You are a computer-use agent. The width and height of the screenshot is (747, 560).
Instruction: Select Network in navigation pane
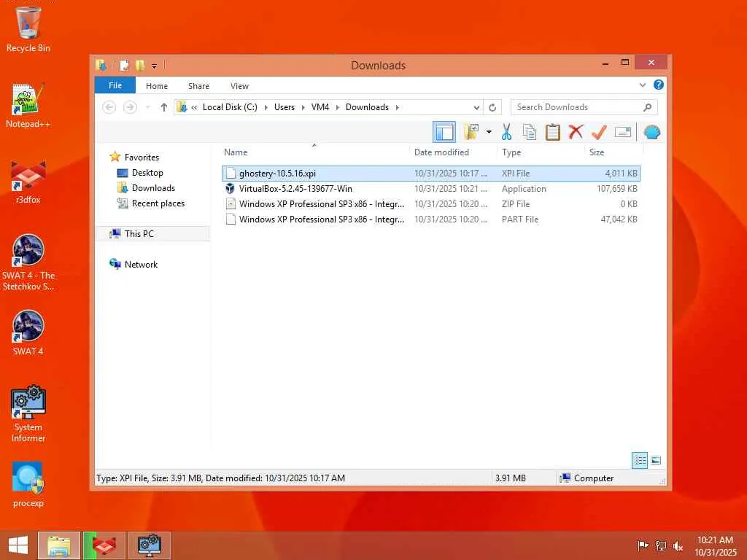pos(141,264)
